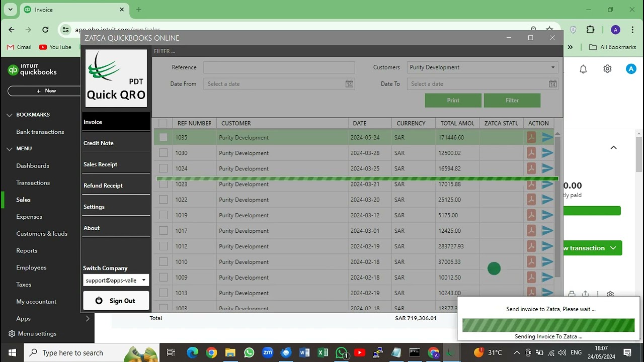Image resolution: width=644 pixels, height=362 pixels.
Task: Send invoice 1012 with the arrow icon
Action: coord(547,246)
